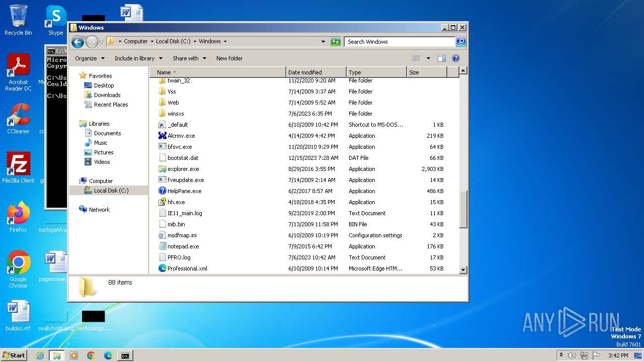Image resolution: width=644 pixels, height=362 pixels.
Task: Switch to Command Prompt taskbar button
Action: click(x=125, y=355)
